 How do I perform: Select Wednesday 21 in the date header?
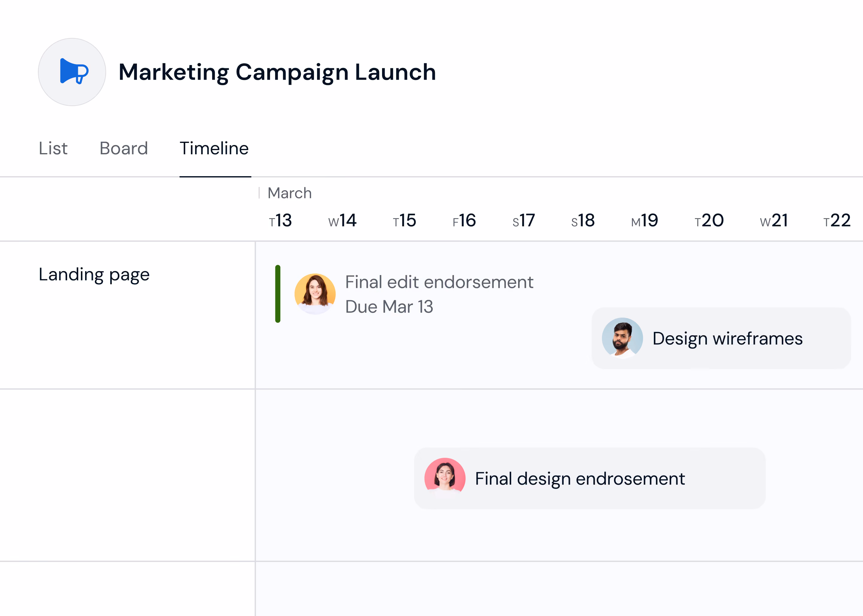click(774, 221)
